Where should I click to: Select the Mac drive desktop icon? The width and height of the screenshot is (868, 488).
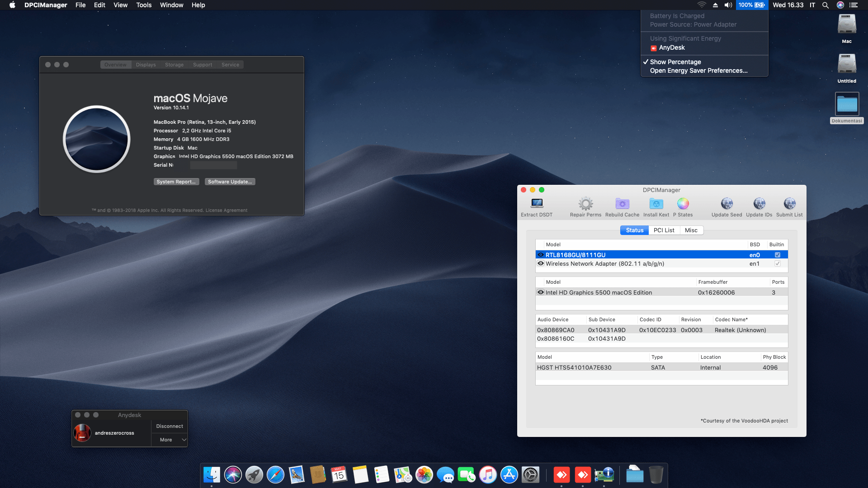coord(847,29)
